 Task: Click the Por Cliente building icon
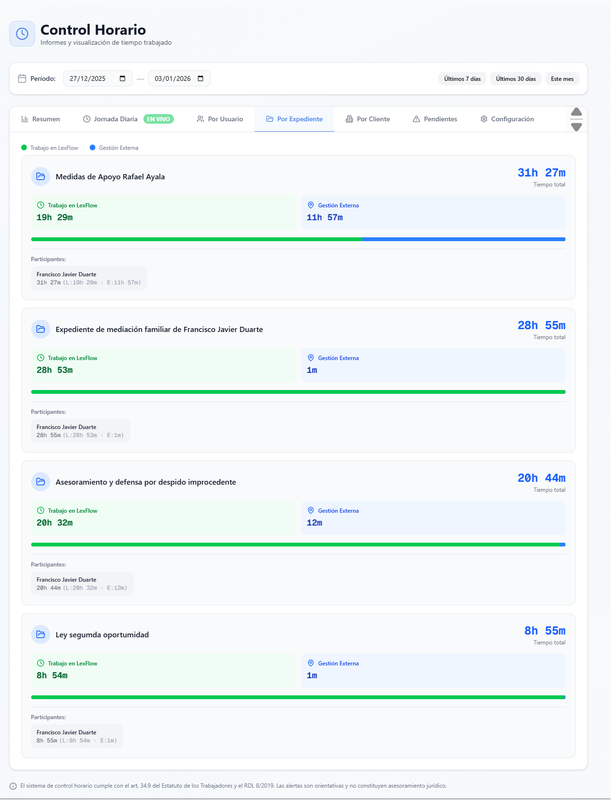pyautogui.click(x=349, y=119)
